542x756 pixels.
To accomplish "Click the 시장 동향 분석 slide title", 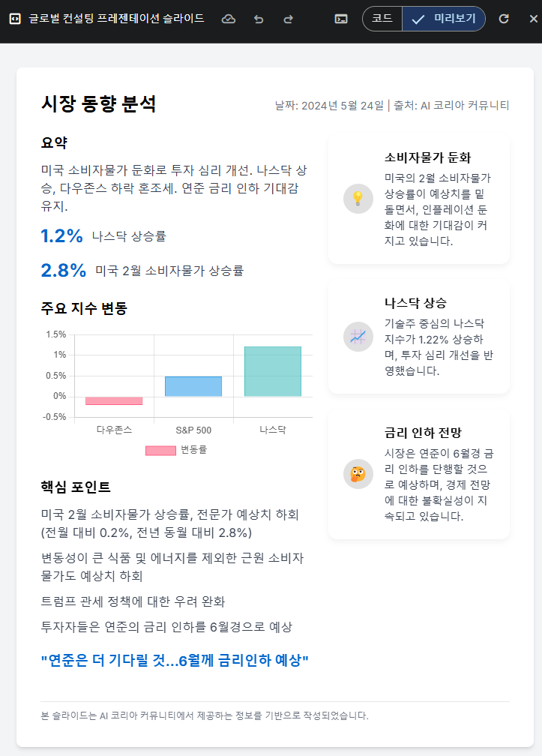I will 98,103.
